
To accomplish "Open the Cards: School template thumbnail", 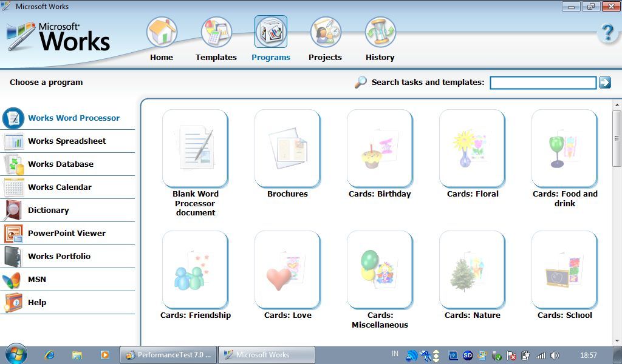I will (565, 270).
